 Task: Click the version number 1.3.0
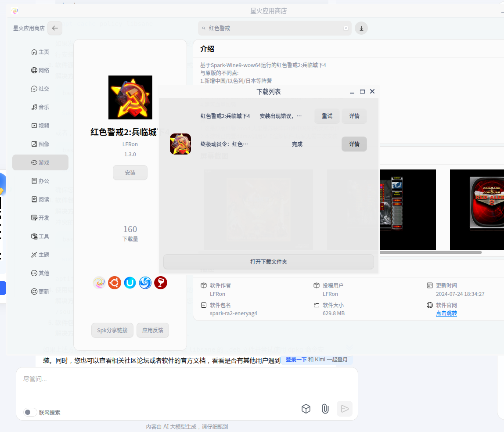[x=130, y=154]
